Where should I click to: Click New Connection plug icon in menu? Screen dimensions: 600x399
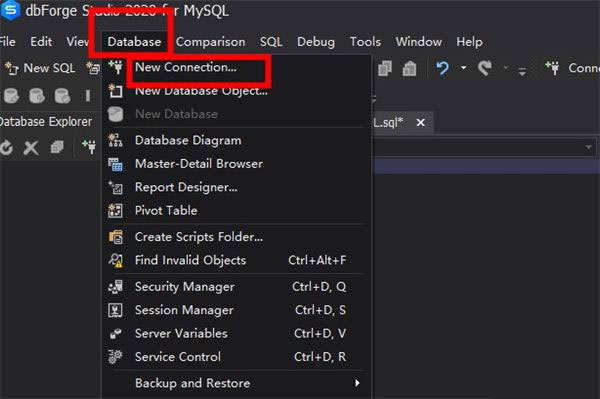(x=115, y=67)
